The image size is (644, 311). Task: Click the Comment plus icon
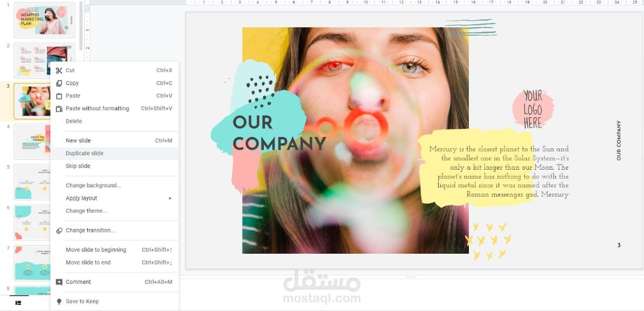59,282
